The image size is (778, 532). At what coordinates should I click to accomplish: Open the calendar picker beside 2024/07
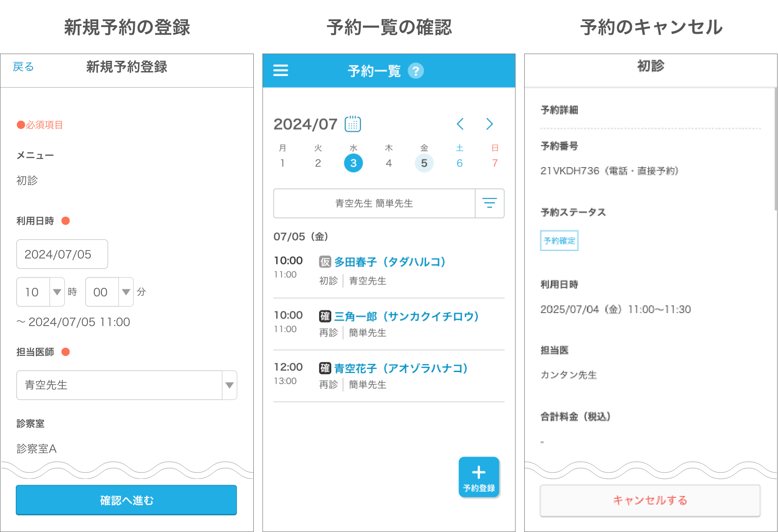point(352,124)
